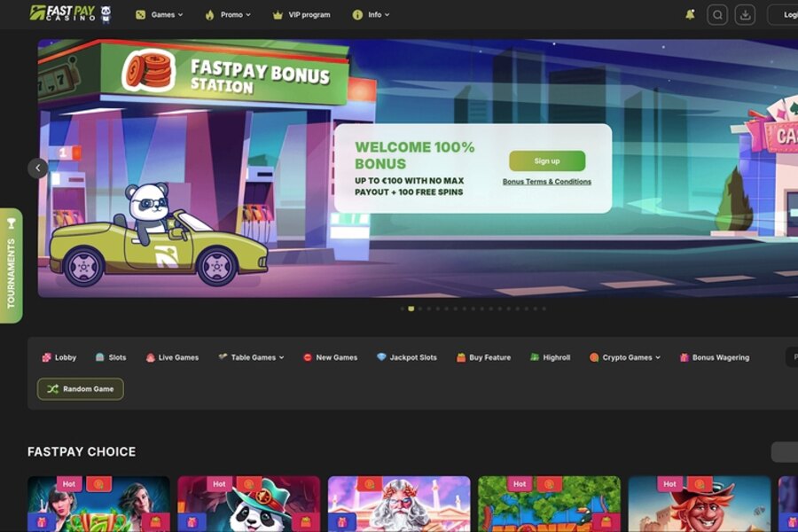The image size is (798, 532).
Task: Open the Tournaments side tab
Action: click(12, 265)
